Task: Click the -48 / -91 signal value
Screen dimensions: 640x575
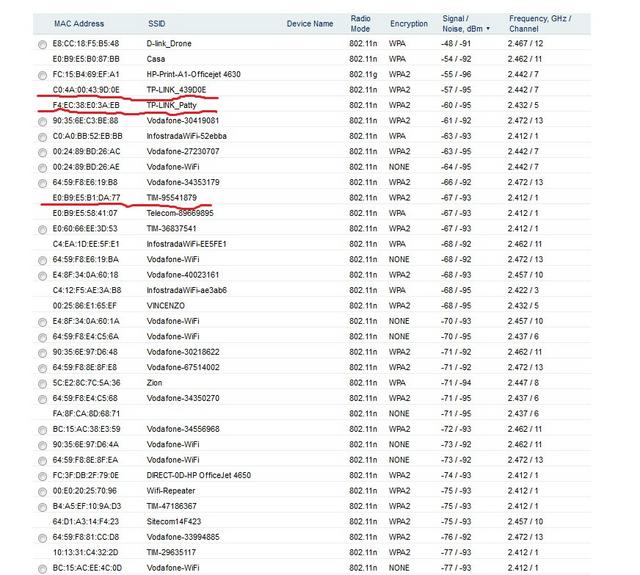Action: coord(456,44)
